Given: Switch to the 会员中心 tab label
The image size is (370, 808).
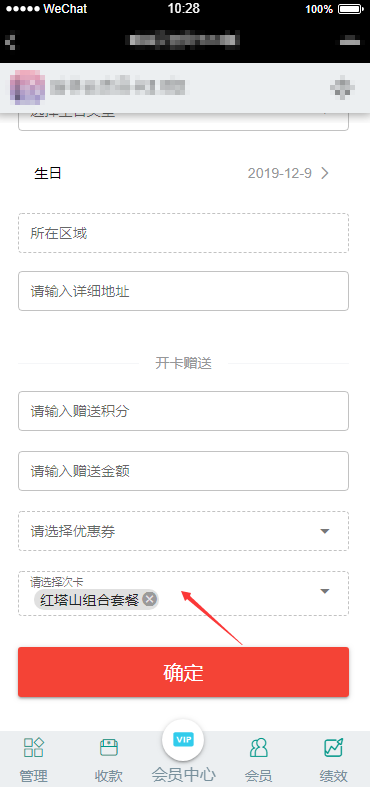Looking at the screenshot, I should 183,775.
